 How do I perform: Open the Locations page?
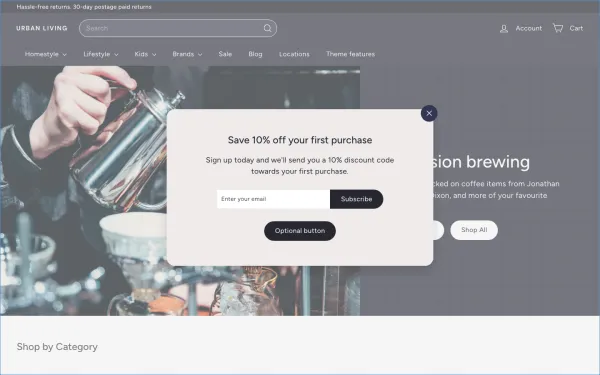click(x=294, y=54)
